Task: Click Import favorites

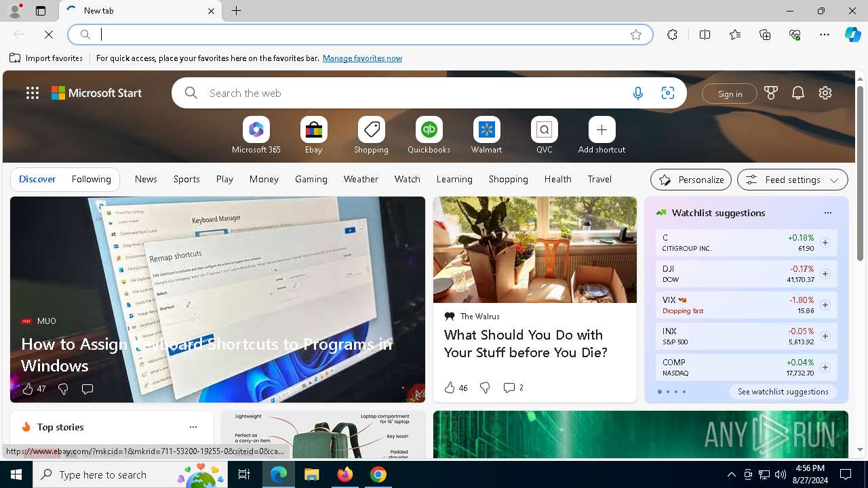Action: pyautogui.click(x=46, y=58)
